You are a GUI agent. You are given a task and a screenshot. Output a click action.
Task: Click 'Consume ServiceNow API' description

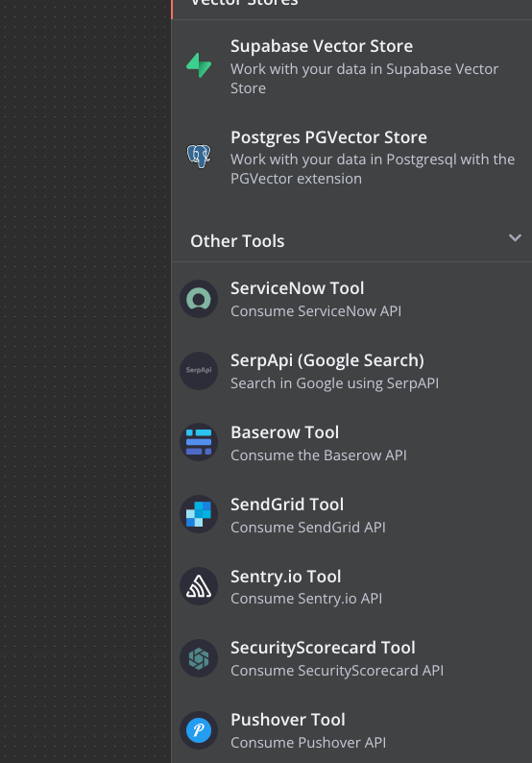coord(316,311)
